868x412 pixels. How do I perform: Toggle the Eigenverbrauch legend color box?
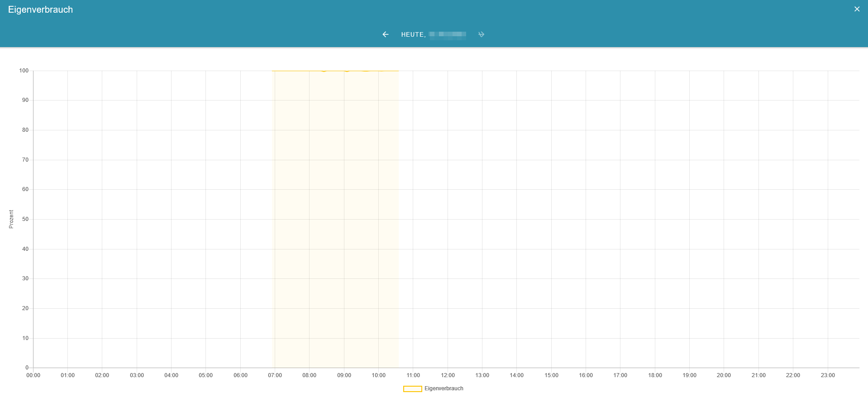[412, 389]
